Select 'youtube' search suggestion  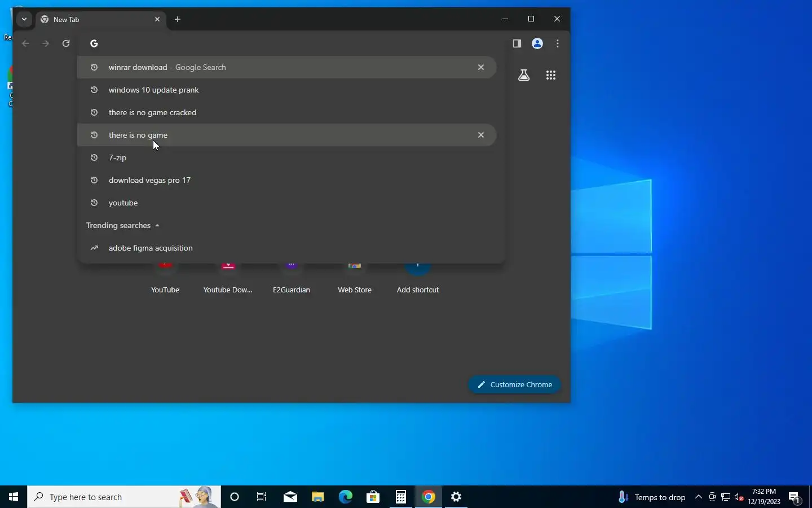286,203
